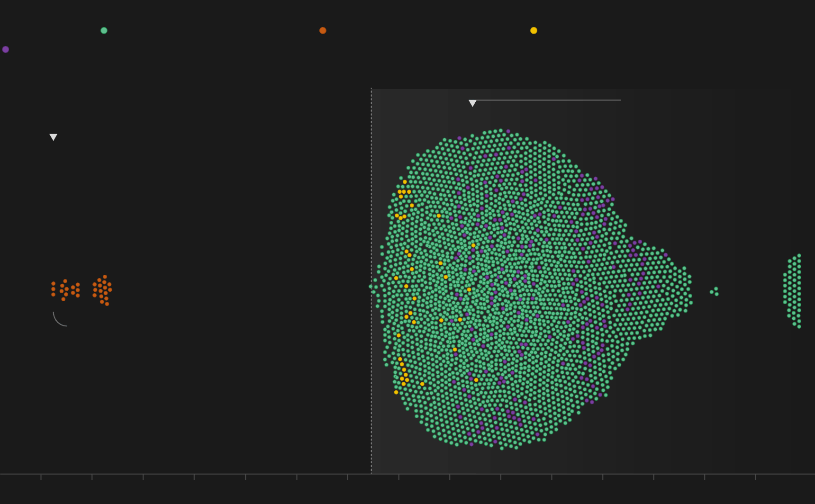
Task: Click the curved arc annotation below orange dots
Action: (x=58, y=321)
